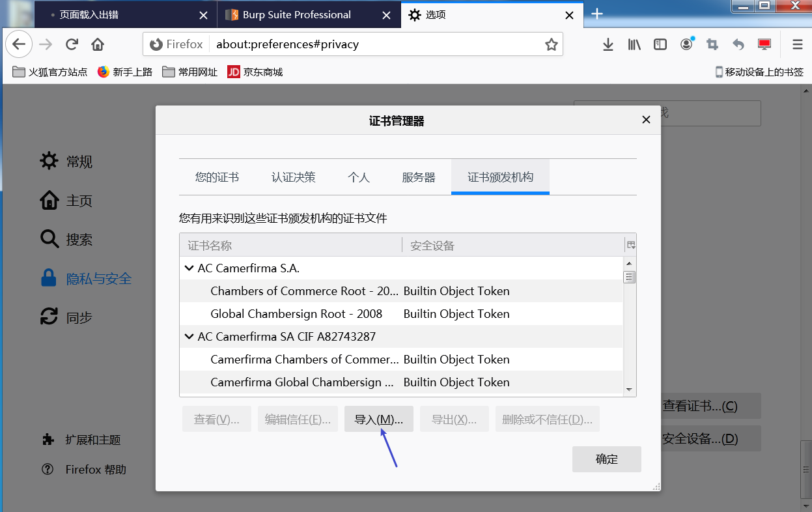The image size is (812, 512).
Task: Collapse AC Camerfirma SA CIF A82743287 group
Action: click(189, 336)
